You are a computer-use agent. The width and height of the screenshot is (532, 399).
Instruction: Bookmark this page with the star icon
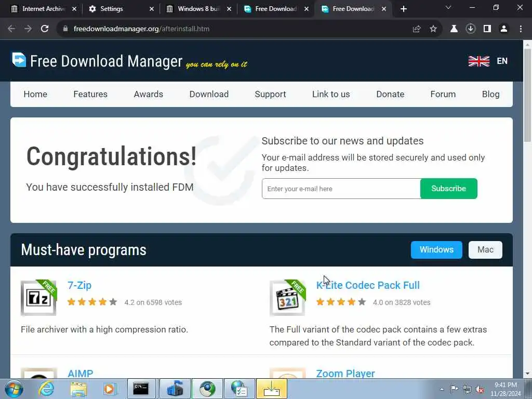[433, 29]
